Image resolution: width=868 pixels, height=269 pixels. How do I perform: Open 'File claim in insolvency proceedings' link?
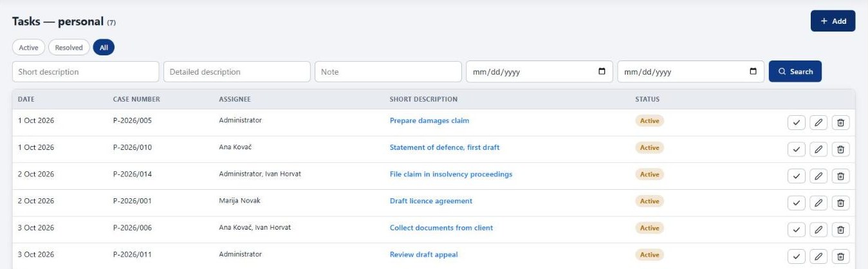451,174
